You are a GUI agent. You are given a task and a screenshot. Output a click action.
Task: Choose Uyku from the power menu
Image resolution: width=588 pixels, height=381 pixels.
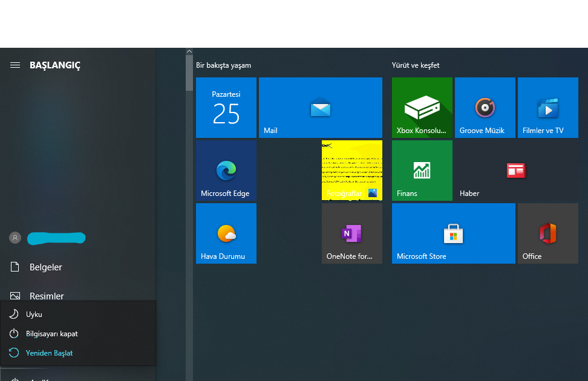tap(78, 314)
